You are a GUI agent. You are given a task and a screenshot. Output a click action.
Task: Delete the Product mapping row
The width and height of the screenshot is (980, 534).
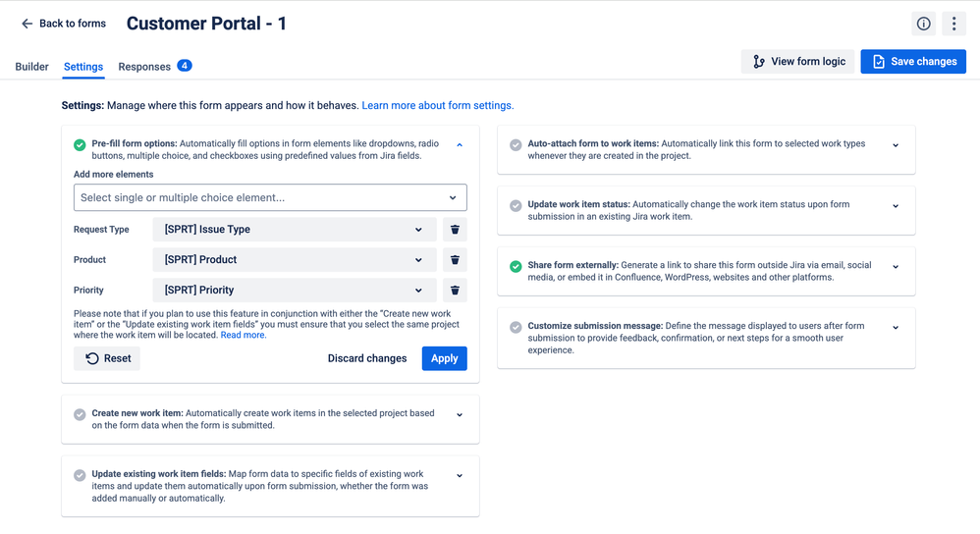(x=455, y=260)
